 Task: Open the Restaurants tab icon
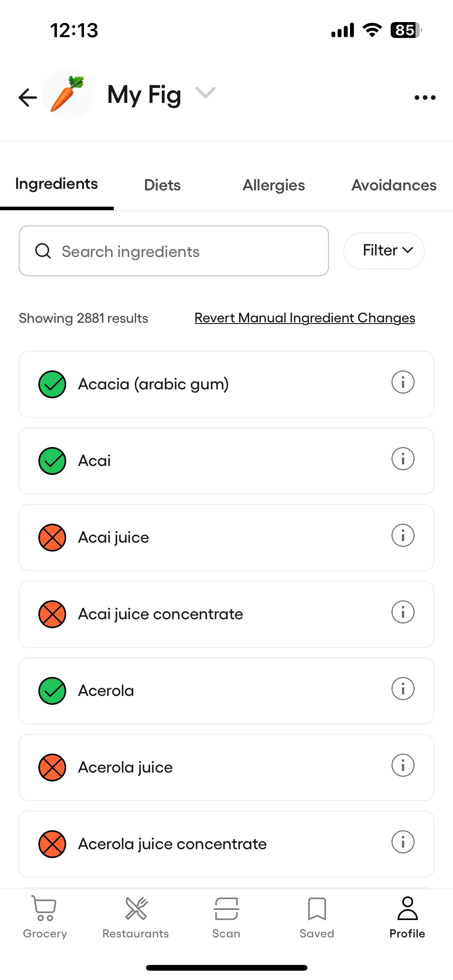click(x=136, y=908)
